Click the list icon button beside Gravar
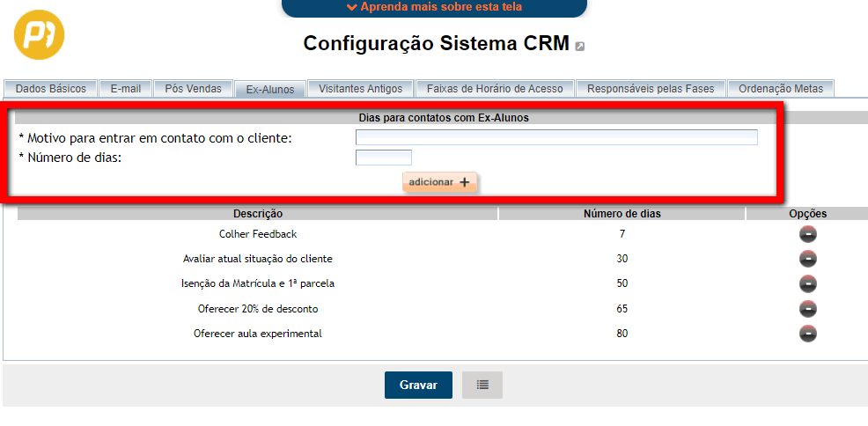 tap(482, 385)
